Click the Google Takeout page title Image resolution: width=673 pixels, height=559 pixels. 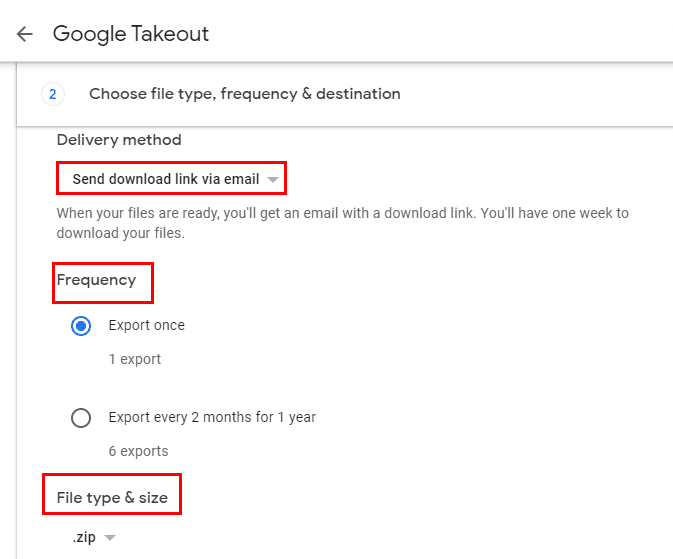click(x=131, y=34)
